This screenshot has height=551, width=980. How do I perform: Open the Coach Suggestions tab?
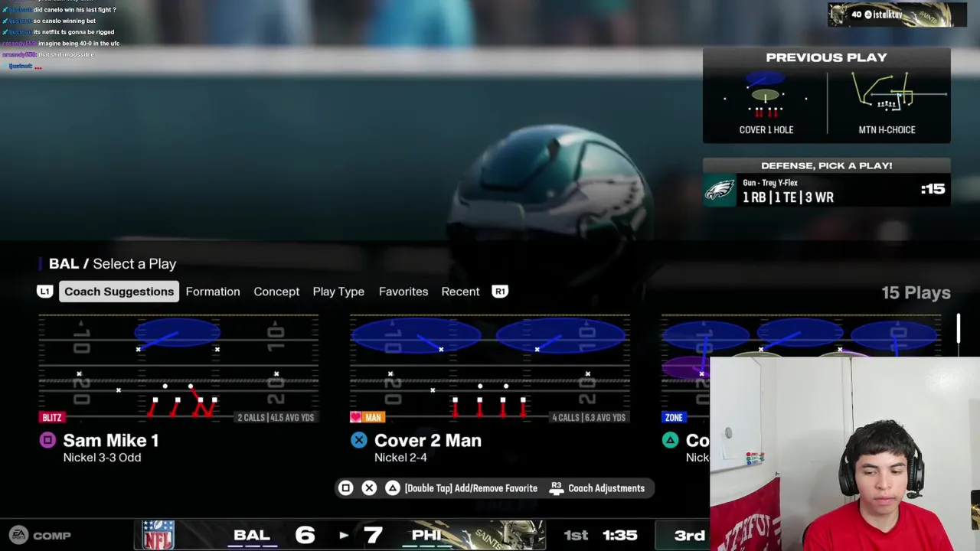pyautogui.click(x=119, y=292)
